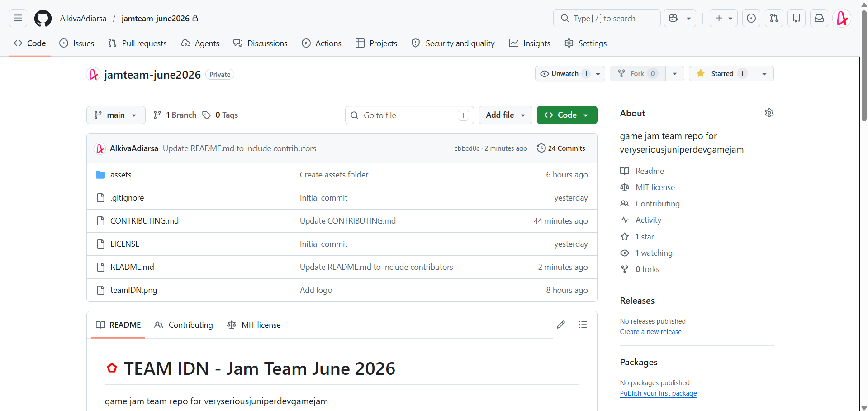This screenshot has width=868, height=411.
Task: Open Copilot chat icon in header
Action: coord(673,18)
